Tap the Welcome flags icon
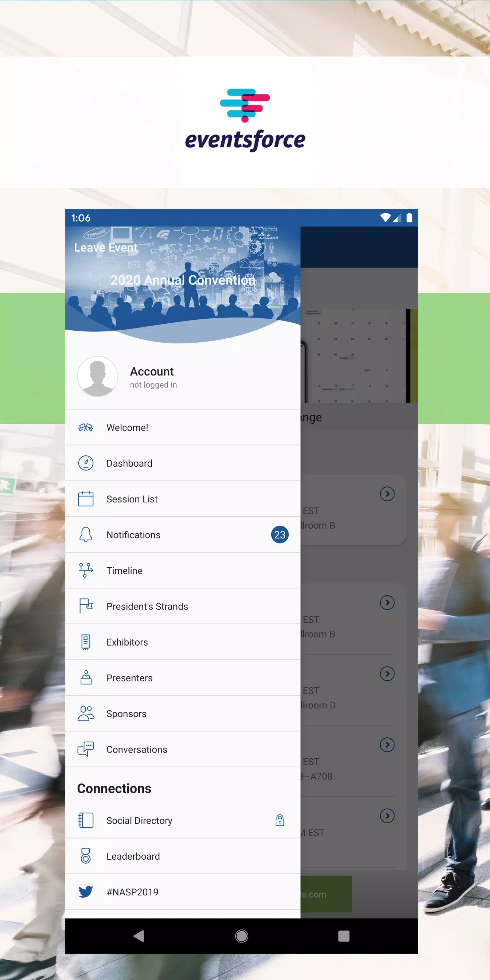 [86, 428]
